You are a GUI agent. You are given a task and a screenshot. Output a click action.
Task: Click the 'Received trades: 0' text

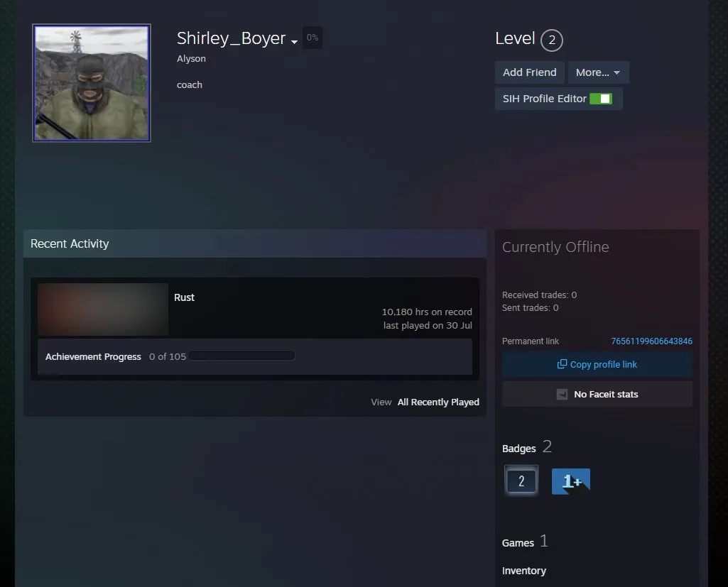click(x=540, y=295)
